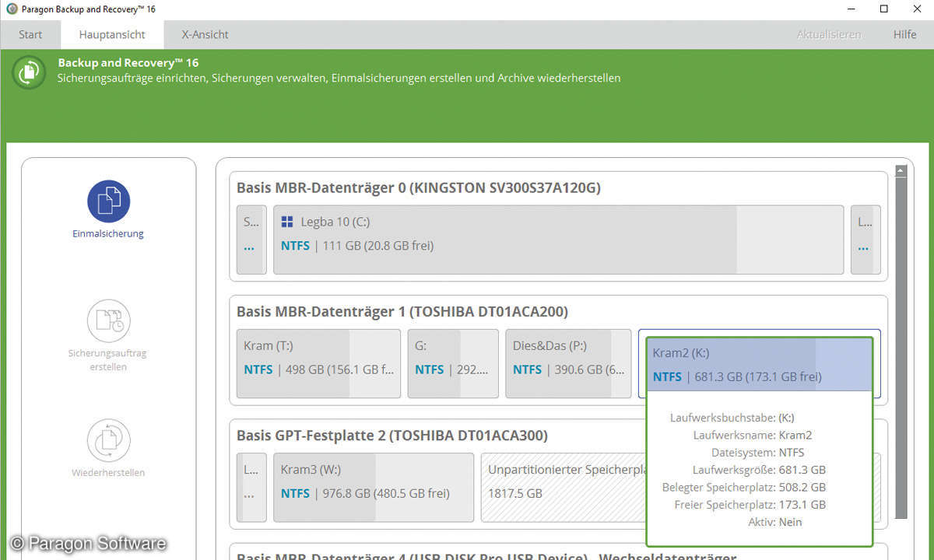Viewport: 934px width, 560px height.
Task: Select the Legba 10 (C:) partition
Action: point(558,240)
